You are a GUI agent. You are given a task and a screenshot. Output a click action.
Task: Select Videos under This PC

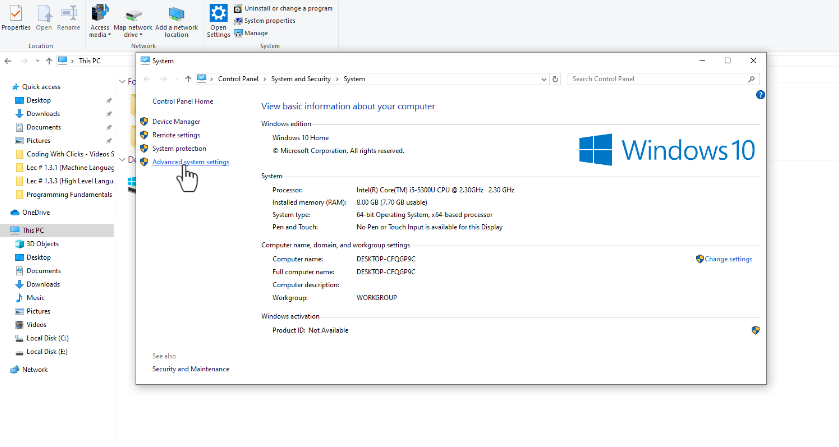pyautogui.click(x=36, y=324)
